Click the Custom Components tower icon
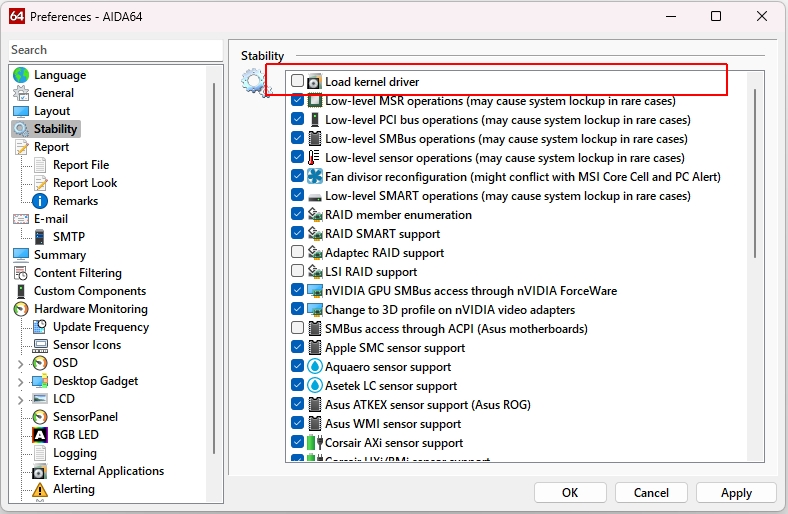This screenshot has height=514, width=788. [x=21, y=291]
